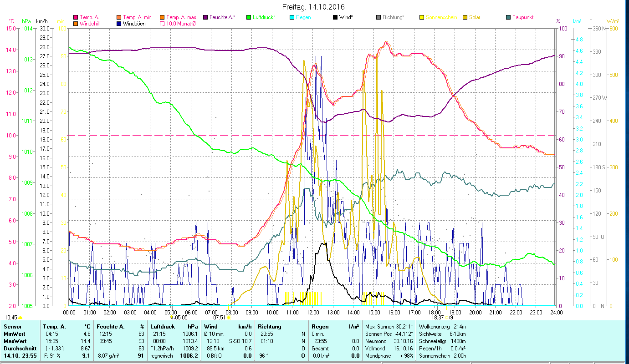Select the Temp. A. max legend label
This screenshot has height=364, width=629.
181,17
